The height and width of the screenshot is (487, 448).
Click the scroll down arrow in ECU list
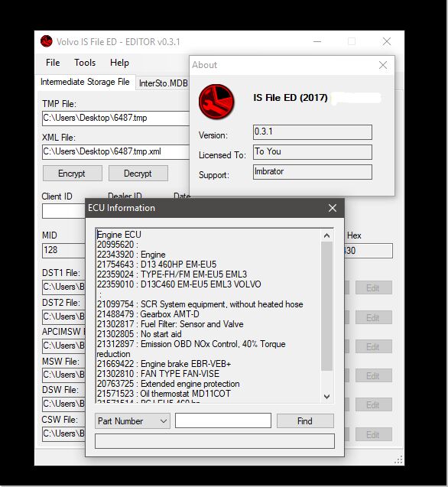[x=326, y=396]
